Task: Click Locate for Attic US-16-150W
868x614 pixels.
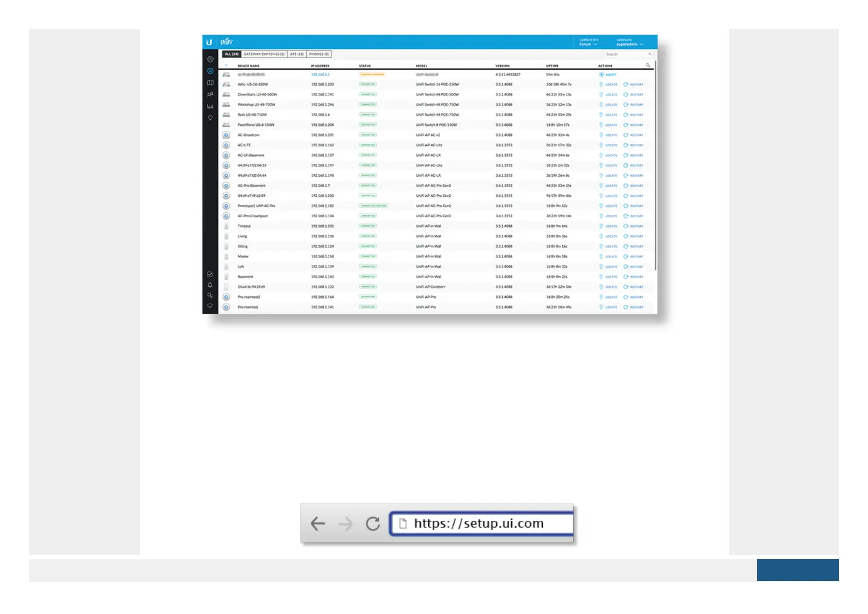Action: [608, 84]
